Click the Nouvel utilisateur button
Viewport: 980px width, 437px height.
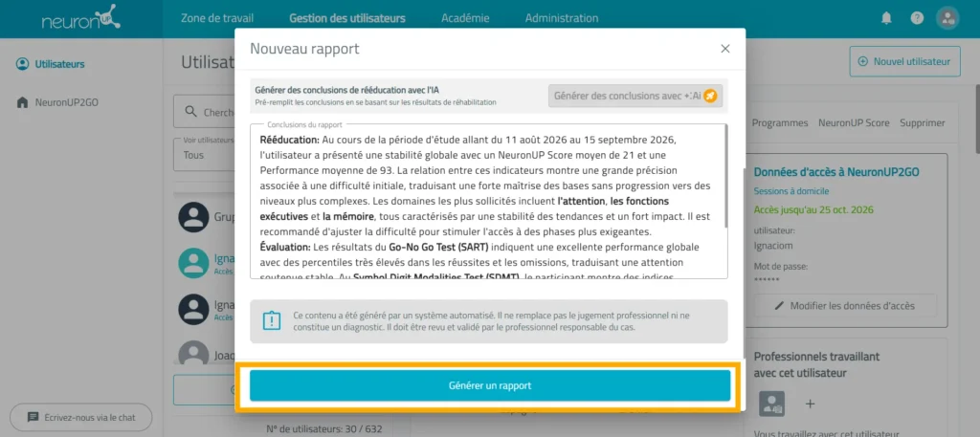(x=904, y=62)
